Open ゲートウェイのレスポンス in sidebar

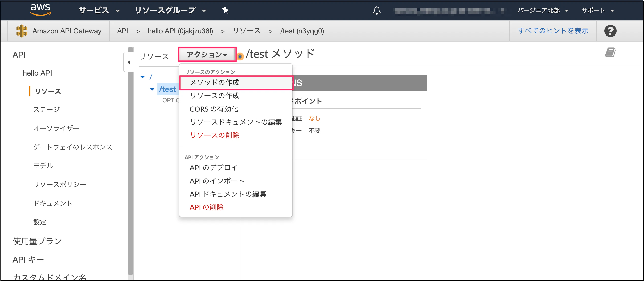(x=73, y=147)
